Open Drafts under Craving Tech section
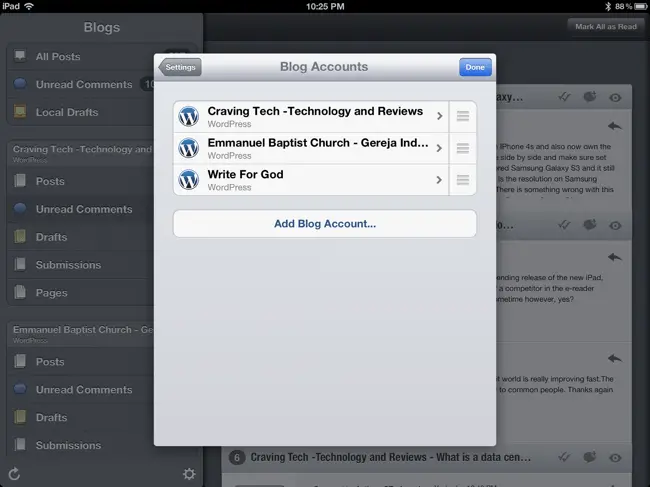This screenshot has height=487, width=650. [x=81, y=237]
